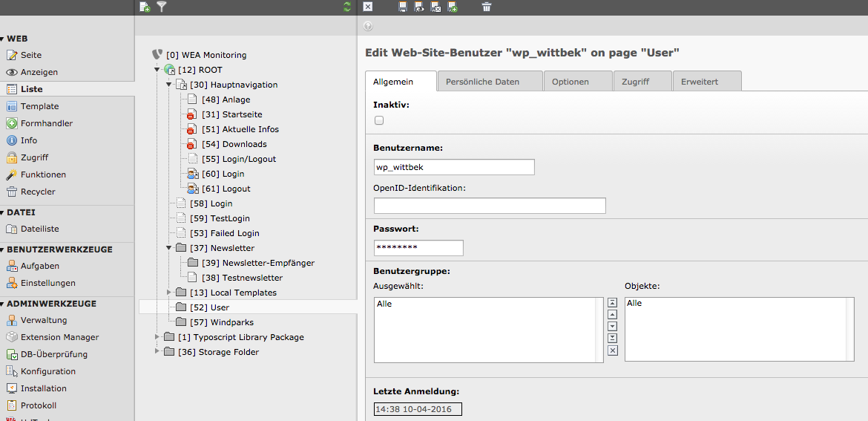Move selected group to top
The height and width of the screenshot is (421, 868).
click(612, 303)
